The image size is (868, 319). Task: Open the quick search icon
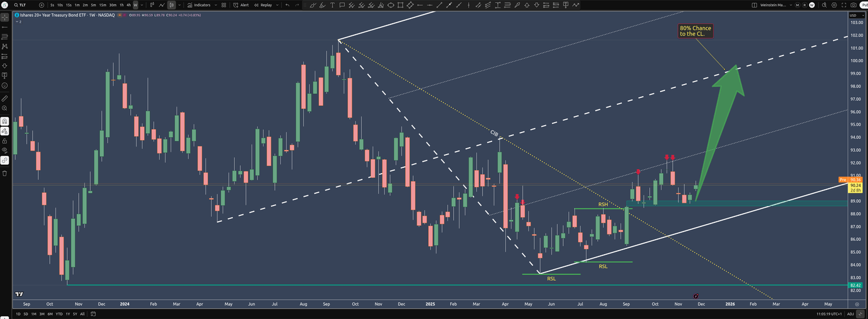[825, 5]
